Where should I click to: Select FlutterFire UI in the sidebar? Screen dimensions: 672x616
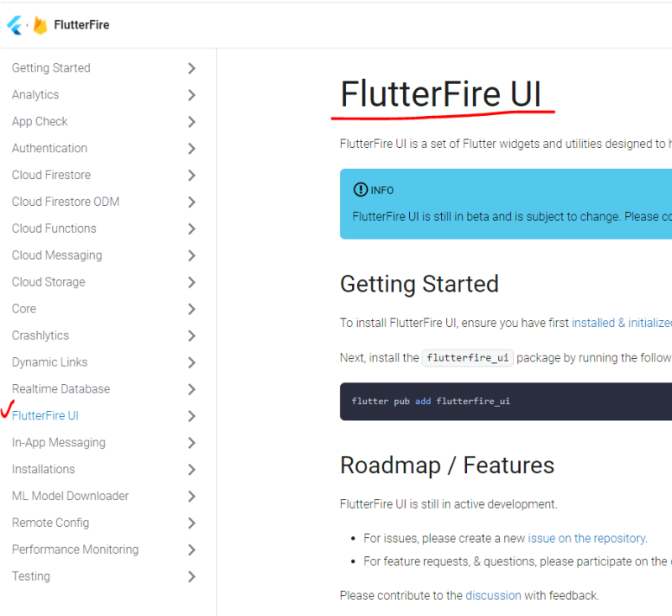[x=45, y=415]
